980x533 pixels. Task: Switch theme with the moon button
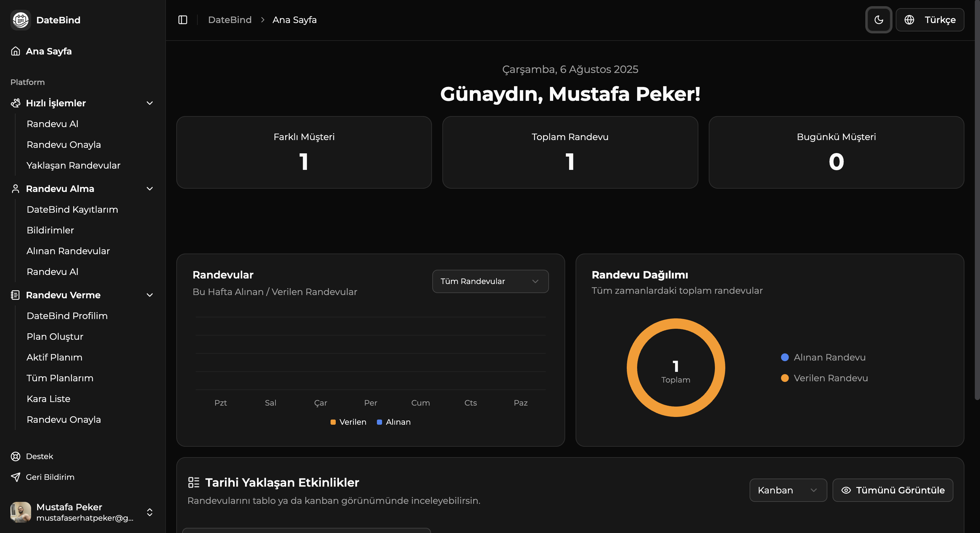click(879, 20)
